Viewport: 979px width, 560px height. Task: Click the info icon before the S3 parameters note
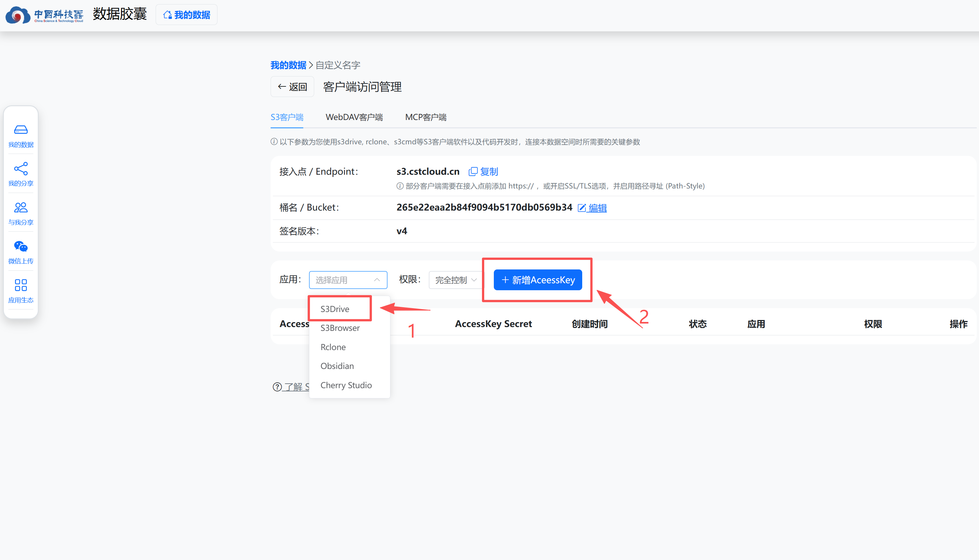click(274, 142)
